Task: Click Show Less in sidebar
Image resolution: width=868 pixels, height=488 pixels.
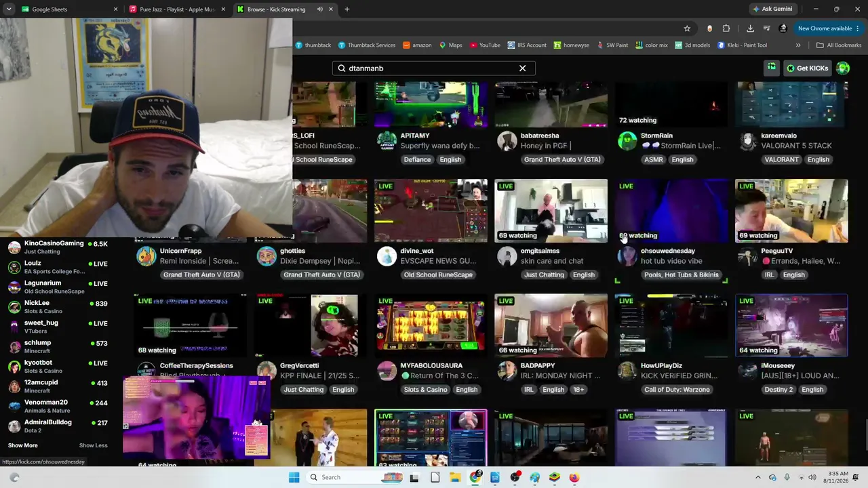Action: tap(94, 445)
